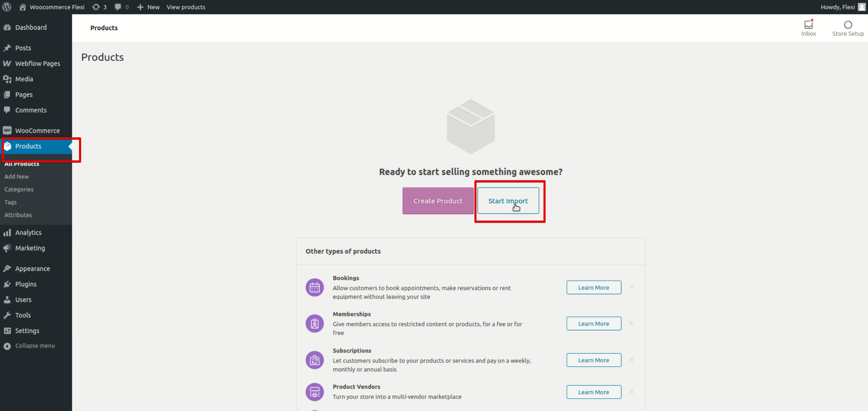Click the Users person icon
Image resolution: width=868 pixels, height=411 pixels.
pyautogui.click(x=7, y=300)
